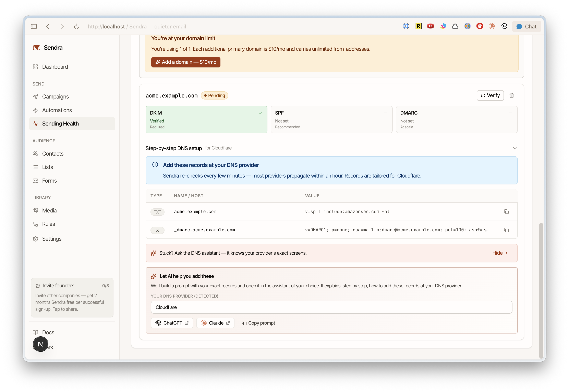Collapse Step-by-step DNS setup chevron
This screenshot has height=392, width=569.
click(x=515, y=148)
